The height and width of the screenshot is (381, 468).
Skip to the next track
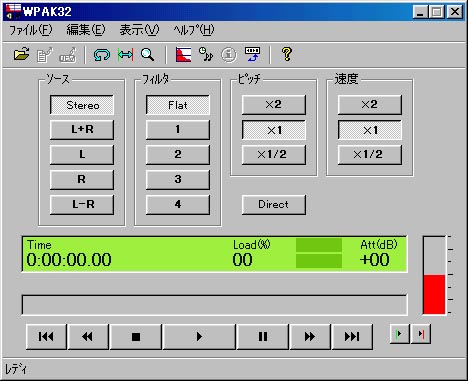coord(352,336)
